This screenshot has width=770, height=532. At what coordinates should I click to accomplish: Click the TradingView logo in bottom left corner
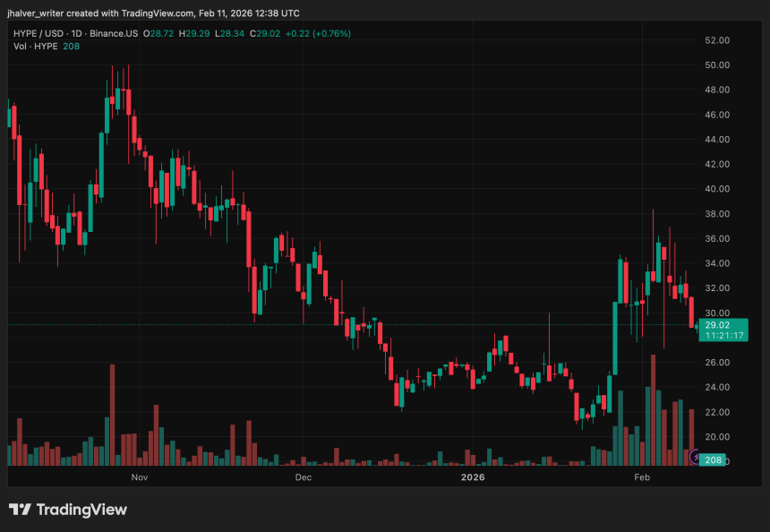pos(67,509)
